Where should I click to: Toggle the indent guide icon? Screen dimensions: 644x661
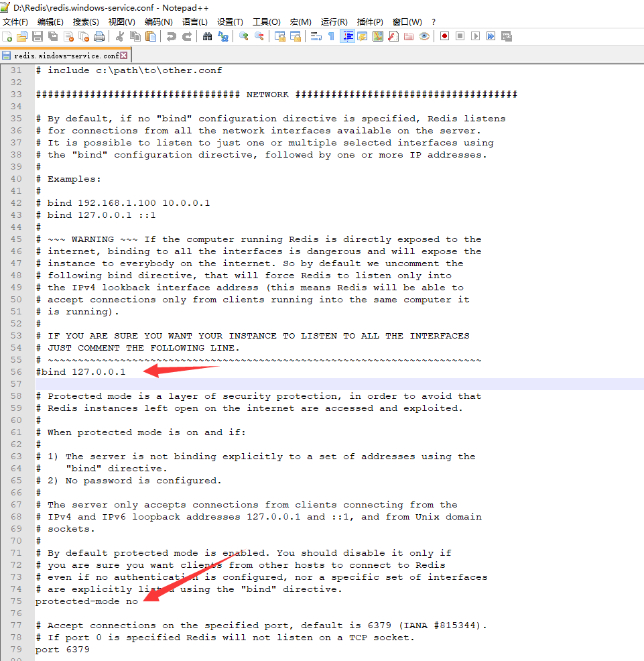tap(347, 37)
